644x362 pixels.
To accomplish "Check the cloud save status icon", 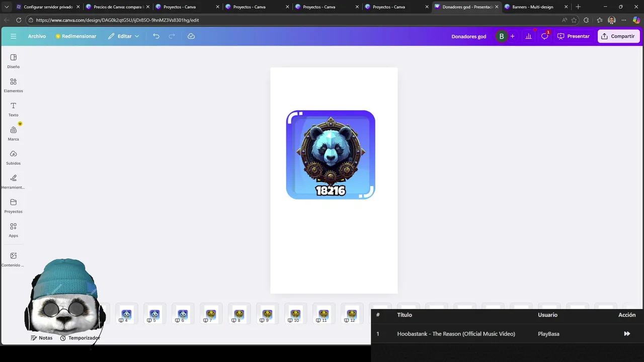I will [x=191, y=36].
